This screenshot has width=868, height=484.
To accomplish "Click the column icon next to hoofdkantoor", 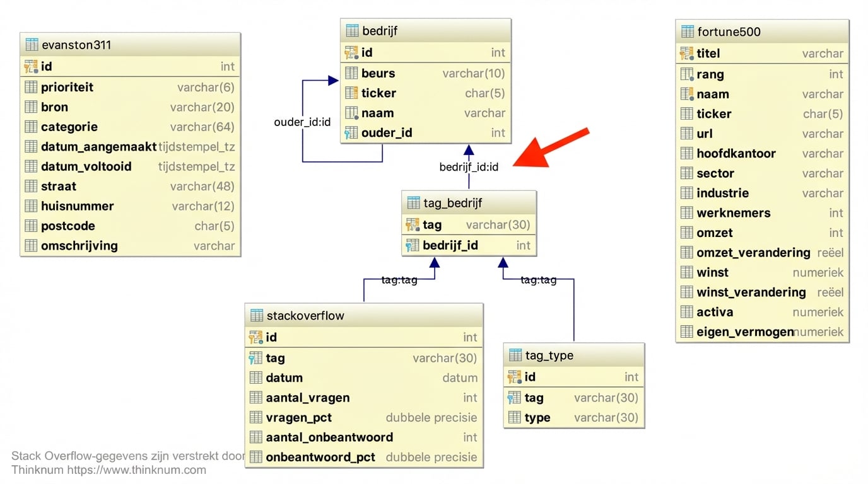I will (x=687, y=153).
